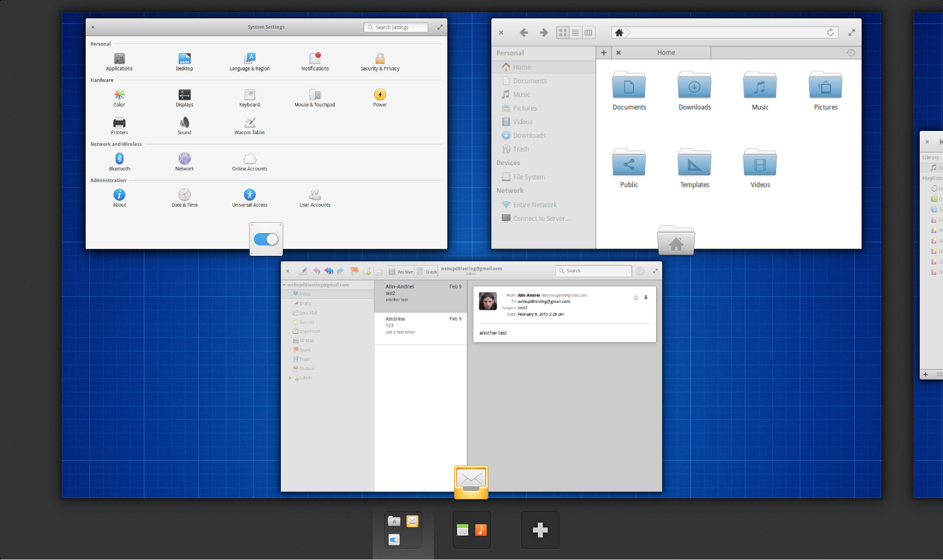This screenshot has width=943, height=560.
Task: Add a new workspace with plus thumbnail
Action: [x=540, y=530]
